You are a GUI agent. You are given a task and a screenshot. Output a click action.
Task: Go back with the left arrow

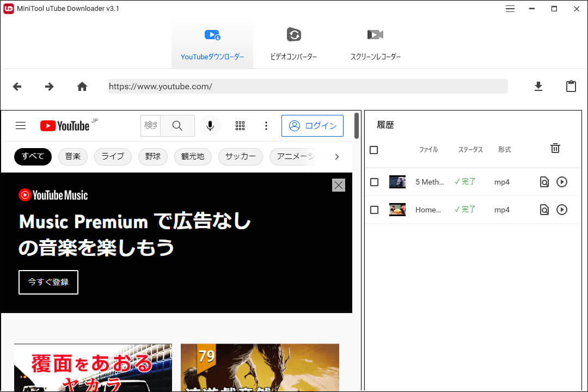click(x=17, y=87)
